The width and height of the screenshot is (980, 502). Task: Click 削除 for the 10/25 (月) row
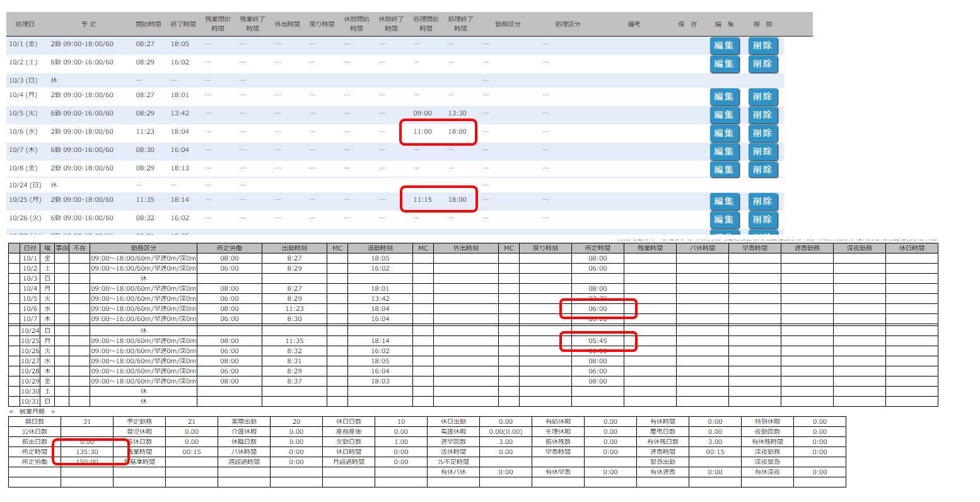click(762, 201)
